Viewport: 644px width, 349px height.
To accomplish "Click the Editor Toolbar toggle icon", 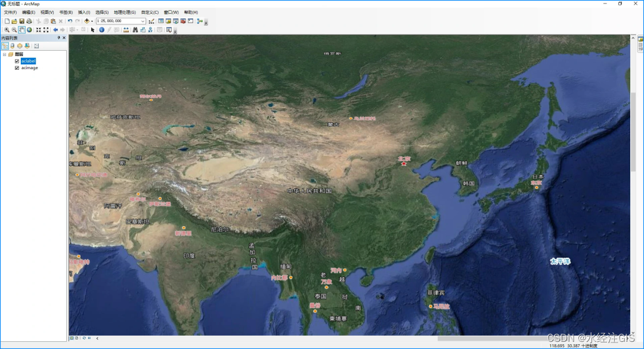I will click(x=151, y=21).
